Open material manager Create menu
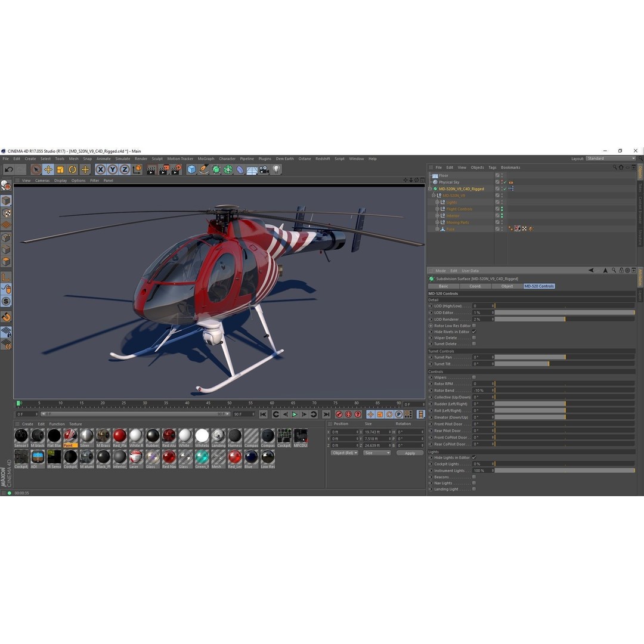 tap(27, 425)
